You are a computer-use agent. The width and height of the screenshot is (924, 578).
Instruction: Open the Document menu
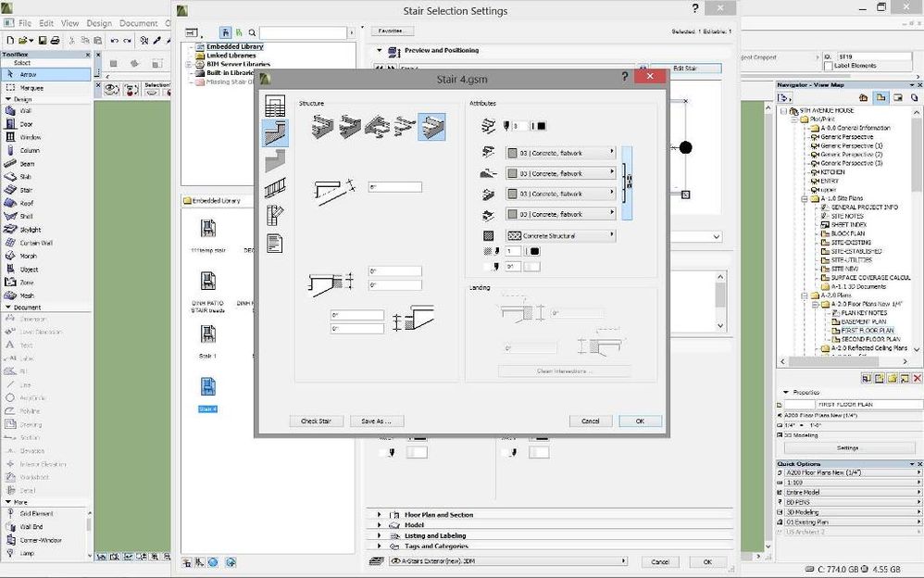tap(139, 23)
